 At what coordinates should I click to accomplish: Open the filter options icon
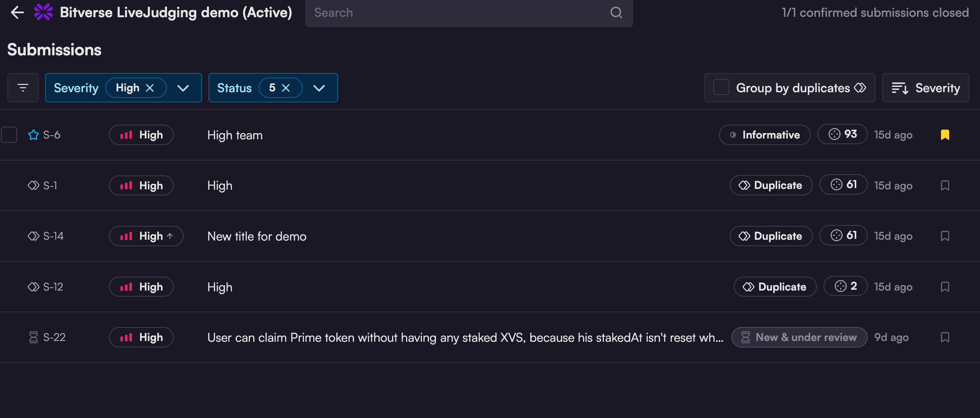[x=23, y=88]
